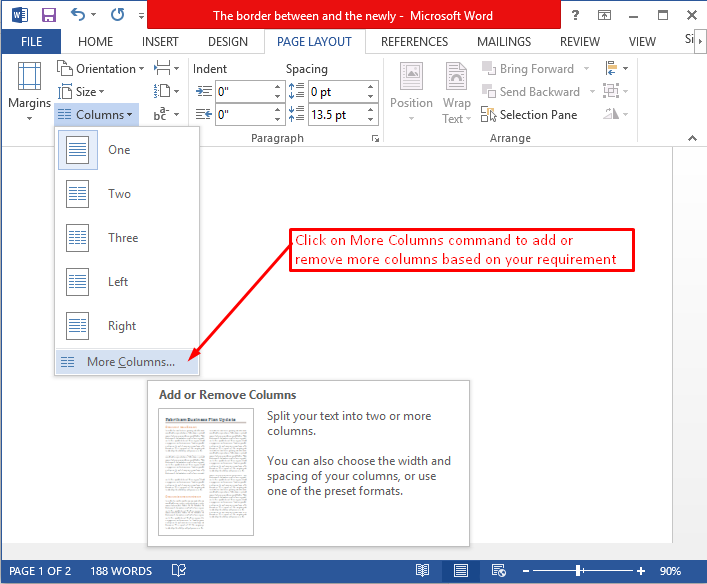
Task: Switch to the DESIGN tab
Action: tap(228, 41)
